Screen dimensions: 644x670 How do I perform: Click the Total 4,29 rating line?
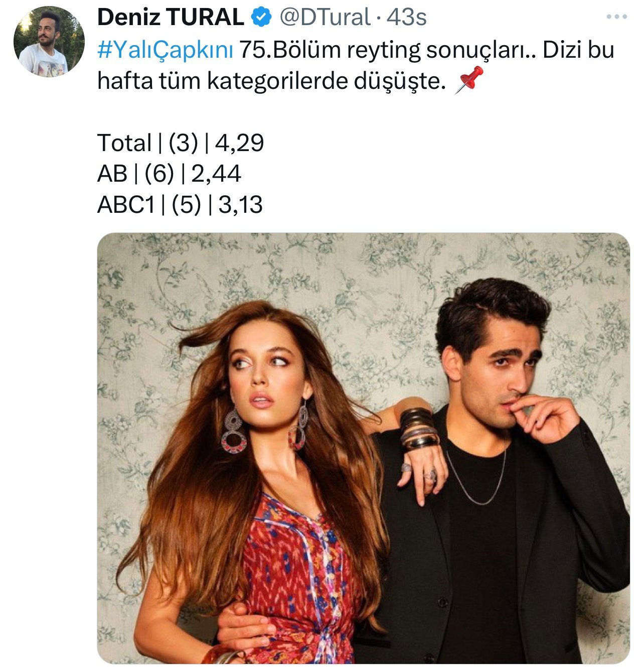pos(181,143)
